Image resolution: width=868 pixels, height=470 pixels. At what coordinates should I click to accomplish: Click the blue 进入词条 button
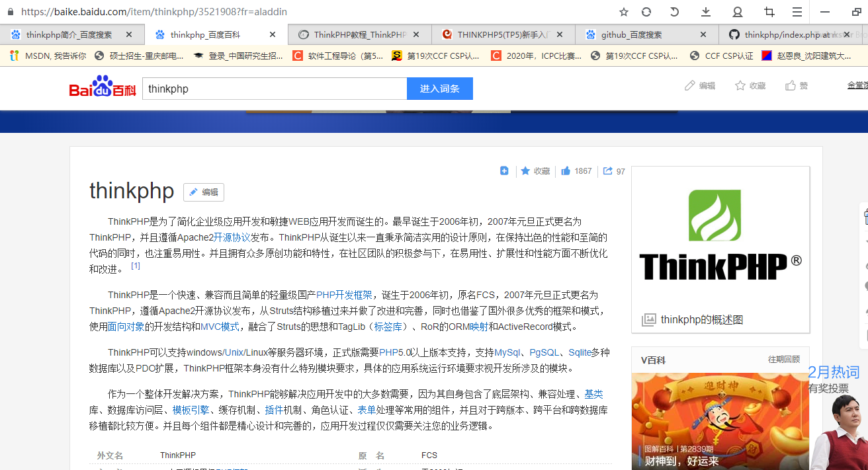click(439, 89)
